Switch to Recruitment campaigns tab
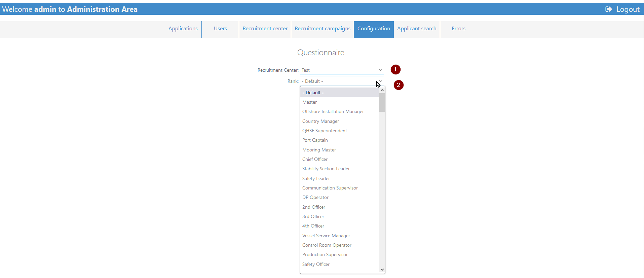The width and height of the screenshot is (644, 278). [323, 29]
